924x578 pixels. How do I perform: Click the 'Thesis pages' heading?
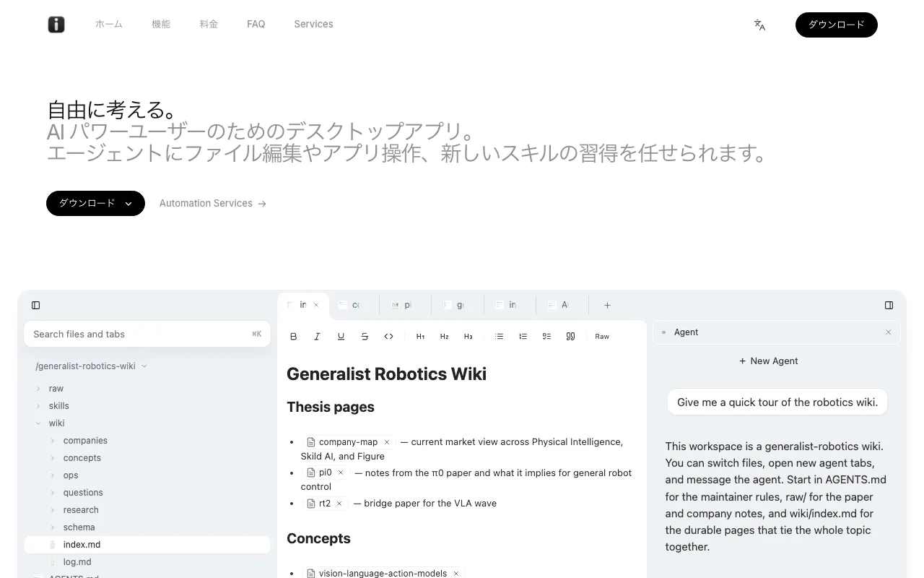click(x=331, y=407)
